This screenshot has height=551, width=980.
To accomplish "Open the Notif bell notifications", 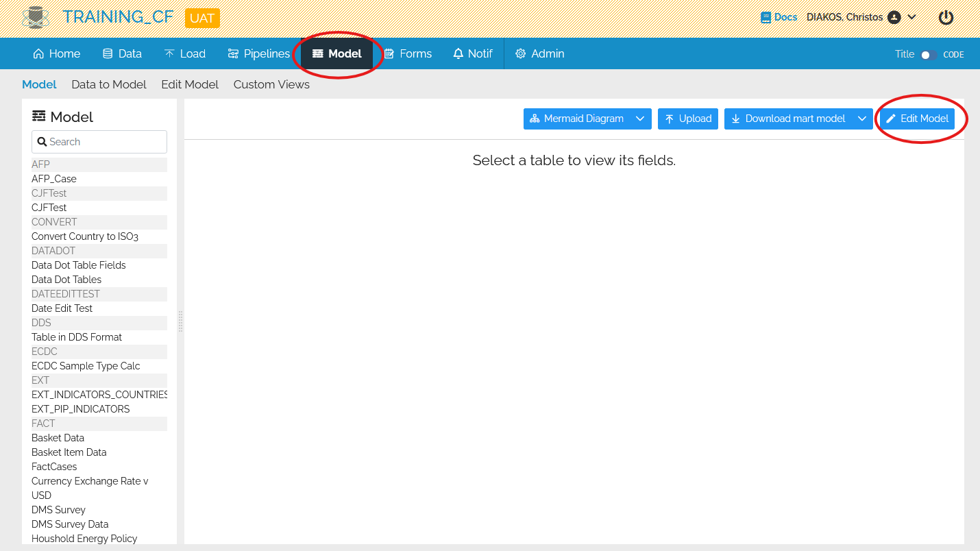I will [473, 53].
